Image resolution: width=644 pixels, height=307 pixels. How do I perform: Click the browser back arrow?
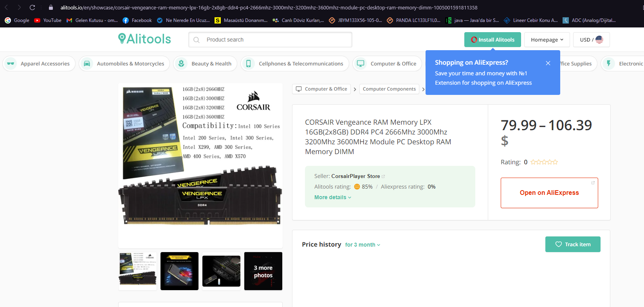(x=7, y=7)
